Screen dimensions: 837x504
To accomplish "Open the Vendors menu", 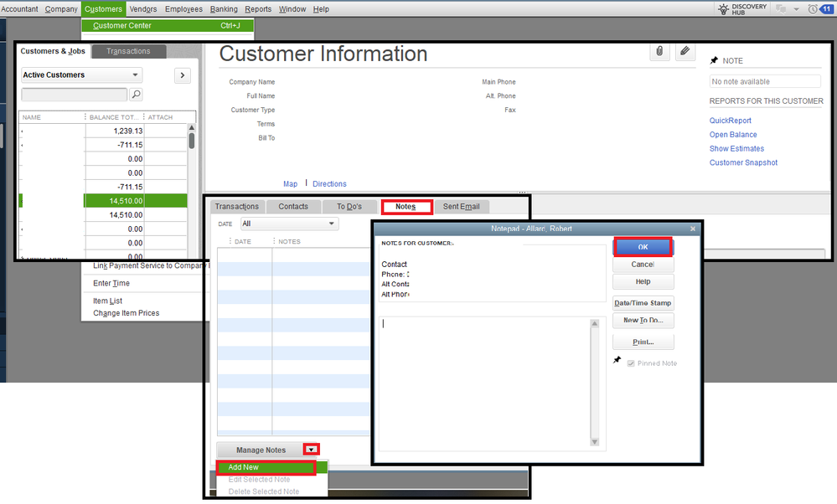I will click(143, 9).
